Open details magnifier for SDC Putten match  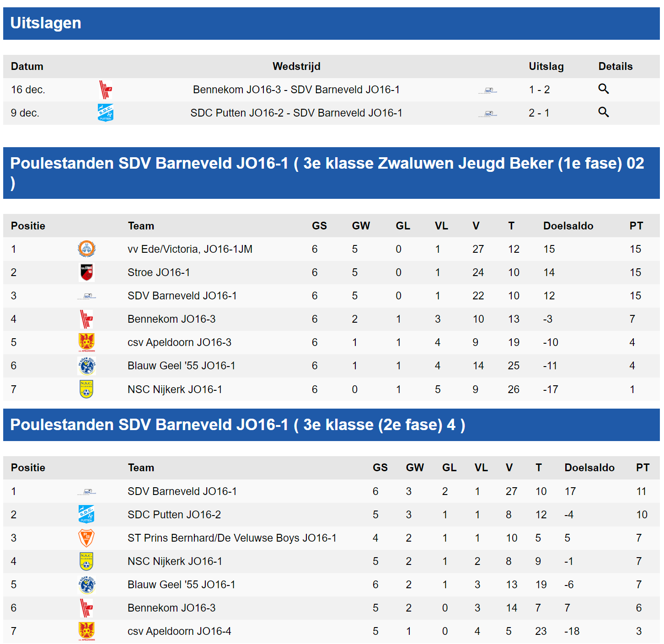604,112
